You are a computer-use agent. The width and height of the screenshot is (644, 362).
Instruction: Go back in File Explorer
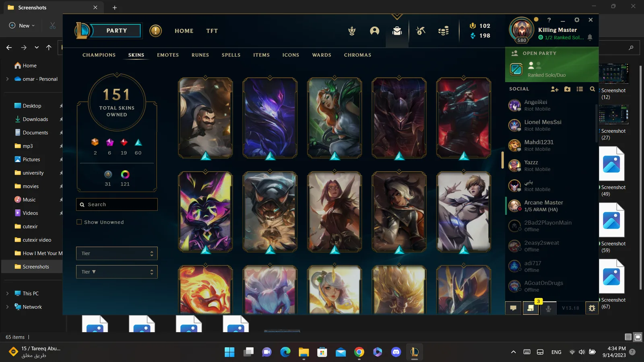[9, 47]
